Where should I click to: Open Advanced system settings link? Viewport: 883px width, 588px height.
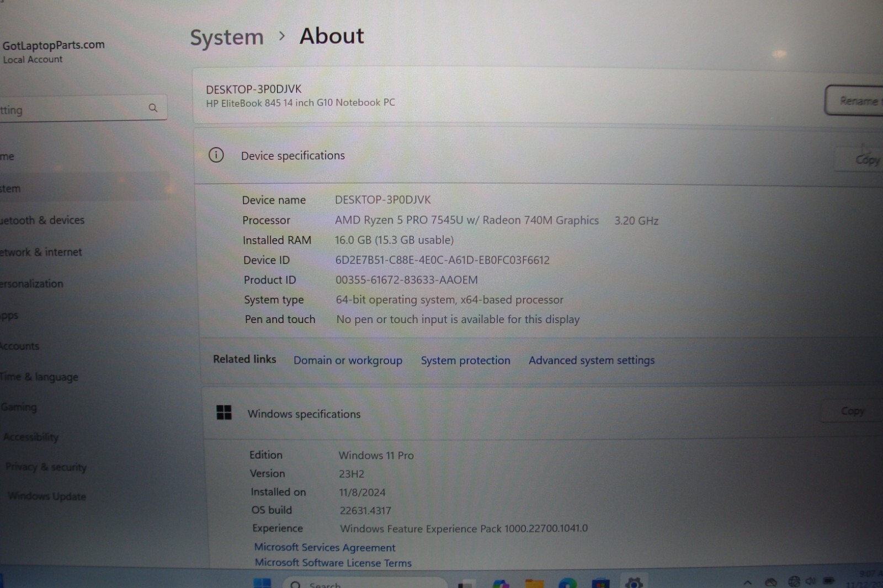pyautogui.click(x=592, y=360)
